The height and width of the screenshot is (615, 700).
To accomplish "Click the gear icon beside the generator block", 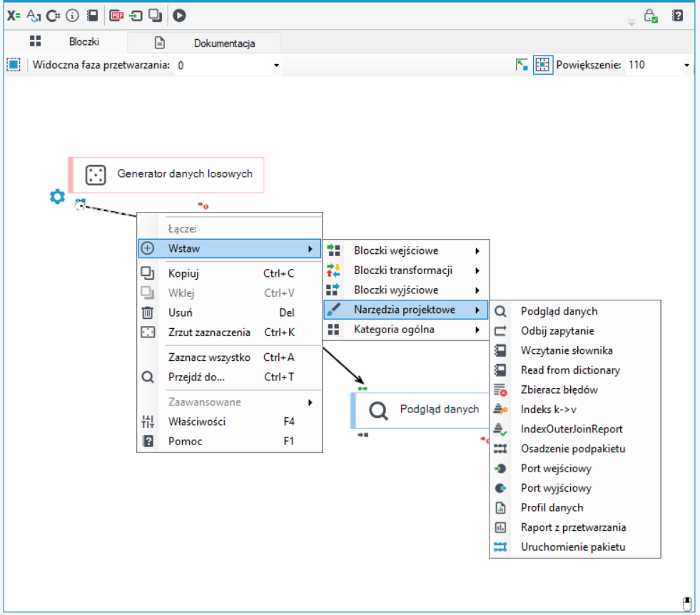I will click(x=57, y=196).
